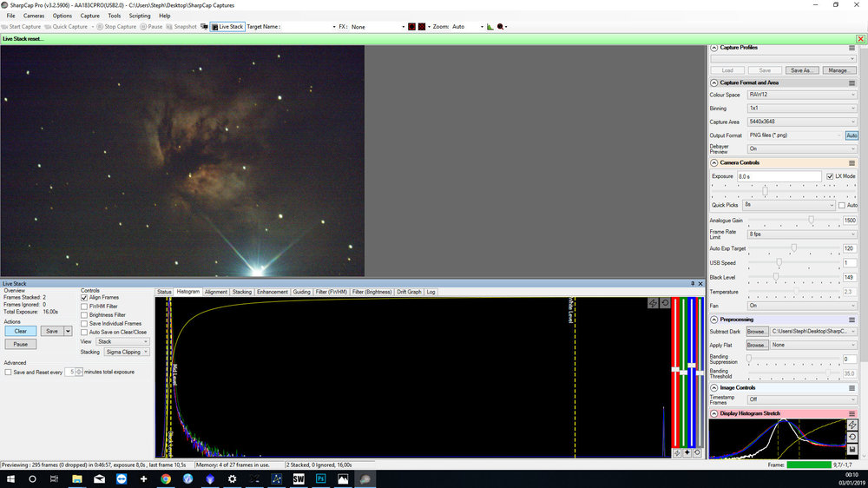Open Quick Picks exposure dropdown
Image resolution: width=868 pixels, height=488 pixels.
(x=789, y=205)
